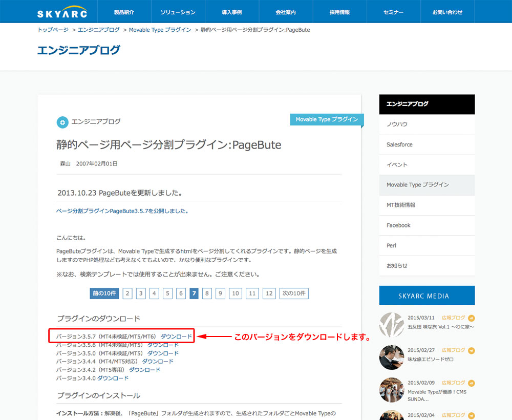Click the SKYARC logo
The height and width of the screenshot is (420, 512).
(x=62, y=12)
